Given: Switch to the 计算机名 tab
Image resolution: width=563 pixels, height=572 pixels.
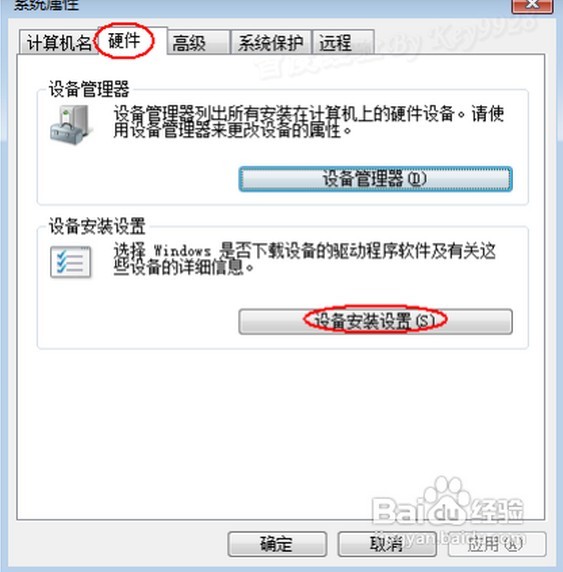Looking at the screenshot, I should 59,43.
